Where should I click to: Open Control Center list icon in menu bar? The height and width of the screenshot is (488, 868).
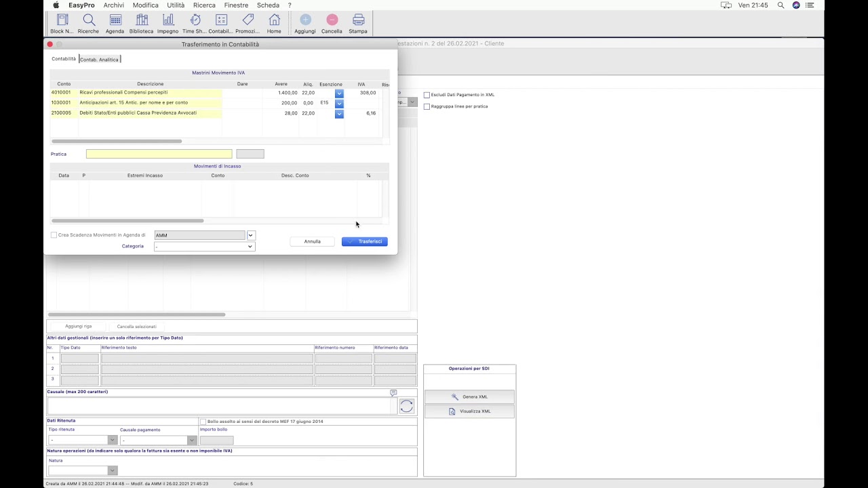coord(810,5)
